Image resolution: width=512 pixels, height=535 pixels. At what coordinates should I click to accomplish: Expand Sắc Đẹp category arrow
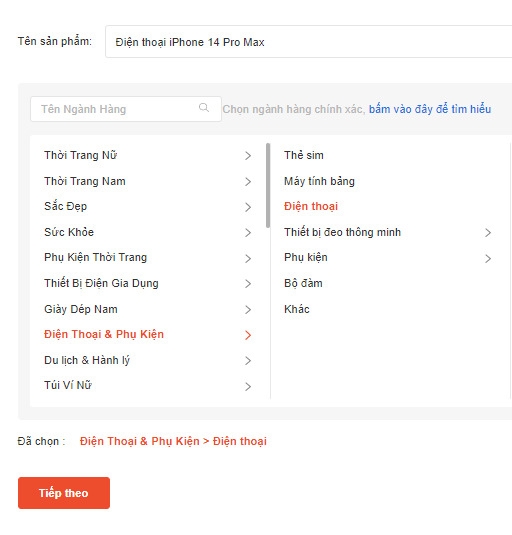tap(248, 207)
